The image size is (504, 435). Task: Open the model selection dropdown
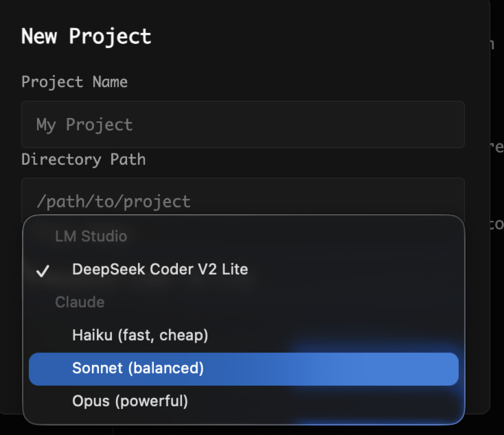click(x=243, y=201)
